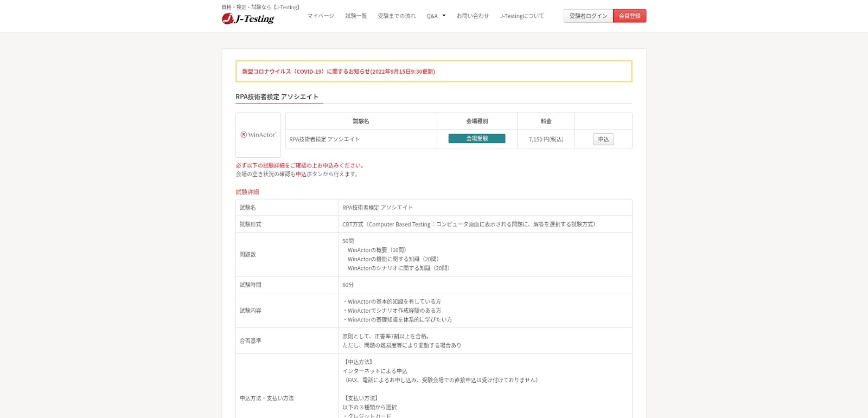Select the 原則として、正答率7割以上を合格。 line

coord(387,337)
